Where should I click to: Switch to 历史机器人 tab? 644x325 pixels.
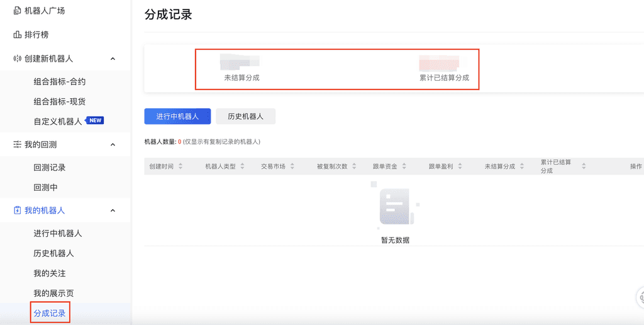(245, 117)
